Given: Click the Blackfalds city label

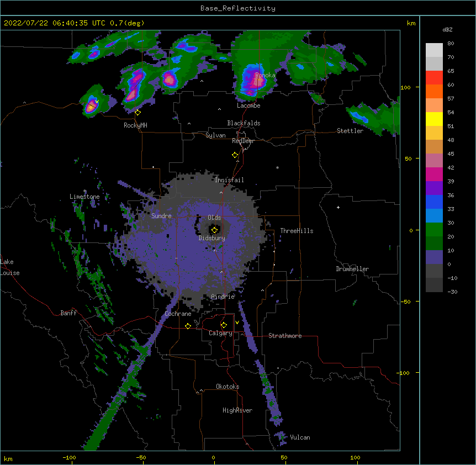Looking at the screenshot, I should click(x=244, y=123).
